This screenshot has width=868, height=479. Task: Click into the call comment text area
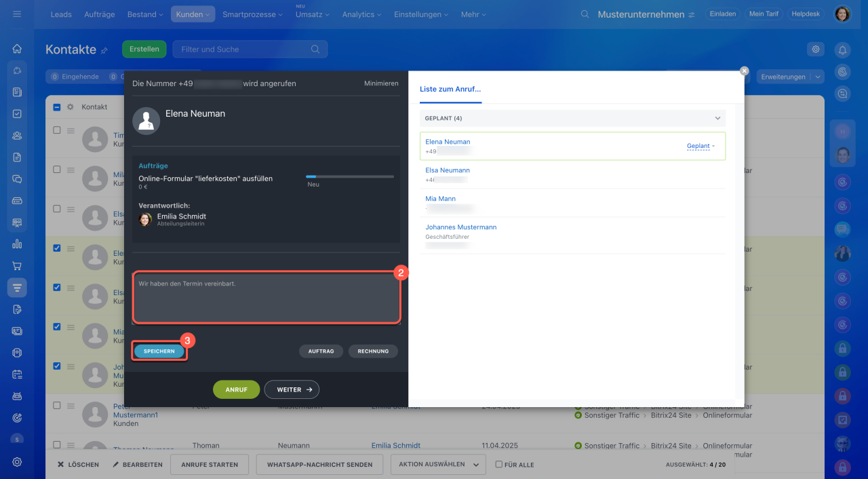(266, 298)
